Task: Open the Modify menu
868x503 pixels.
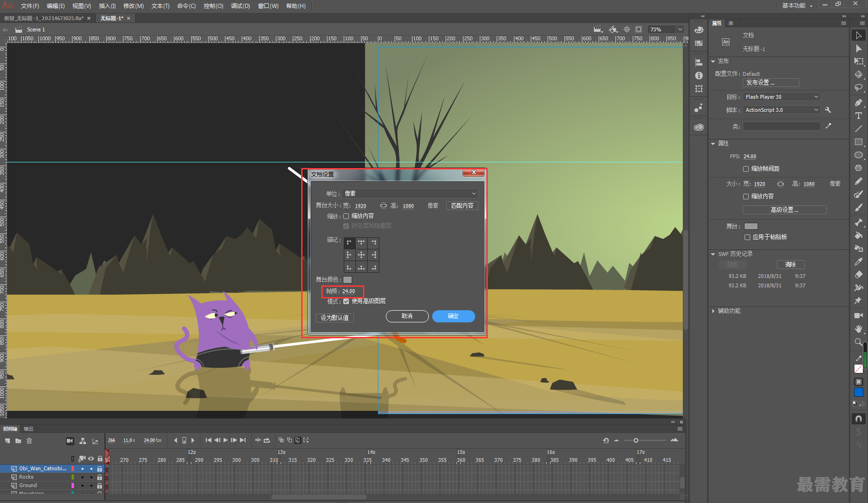Action: coord(134,6)
